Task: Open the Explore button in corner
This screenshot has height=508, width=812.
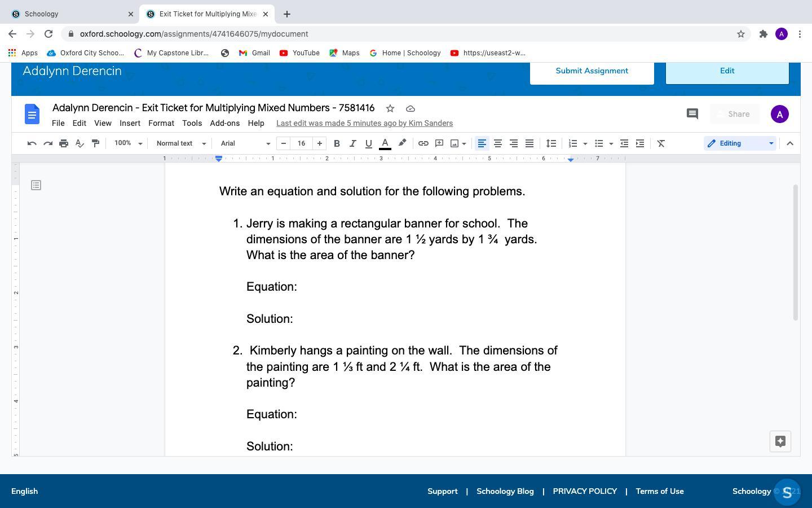Action: pyautogui.click(x=780, y=441)
